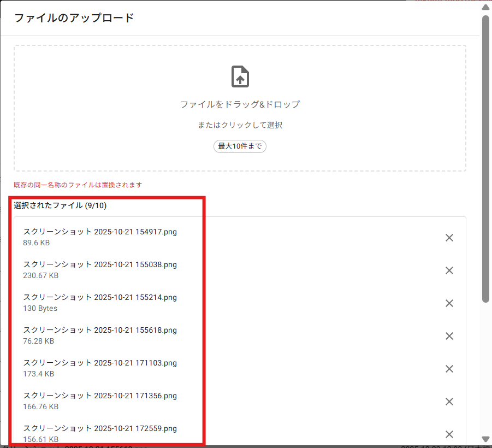492x448 pixels.
Task: Select file name スクリーンショット 2025-10-21 155038.png
Action: [100, 264]
